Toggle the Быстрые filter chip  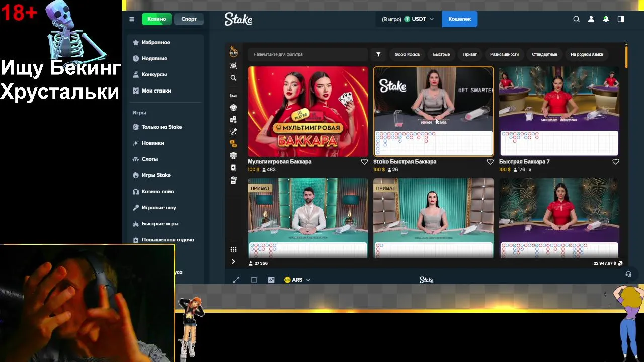[x=441, y=54]
